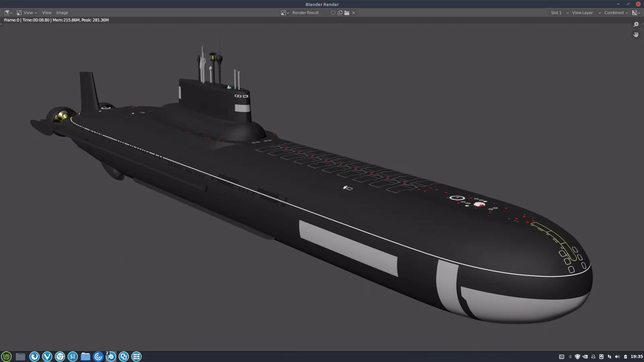
Task: Open the View menu
Action: tap(47, 13)
